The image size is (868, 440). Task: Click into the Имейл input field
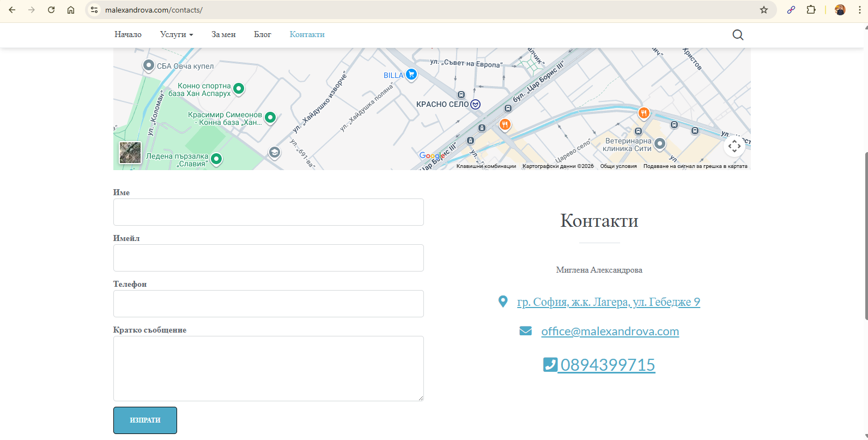(268, 258)
